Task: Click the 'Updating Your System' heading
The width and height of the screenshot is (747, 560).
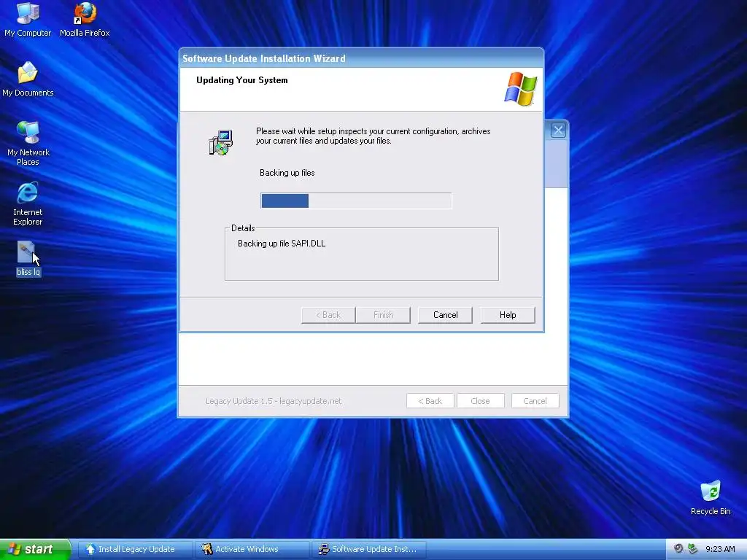Action: pos(242,80)
